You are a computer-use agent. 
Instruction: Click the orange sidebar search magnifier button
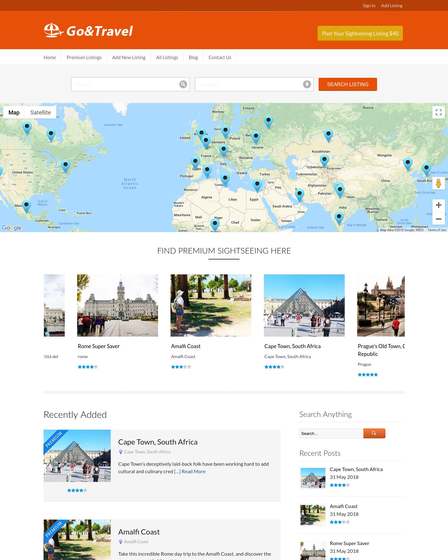point(374,433)
